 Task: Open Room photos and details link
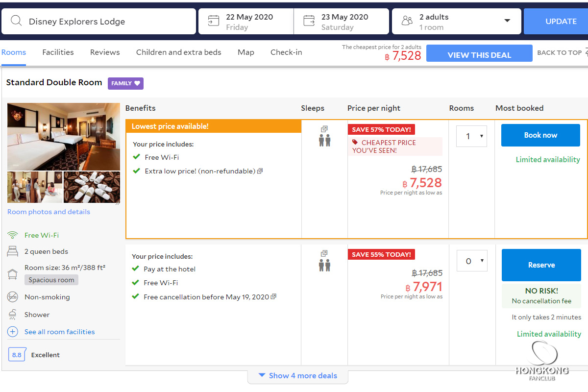pyautogui.click(x=49, y=212)
